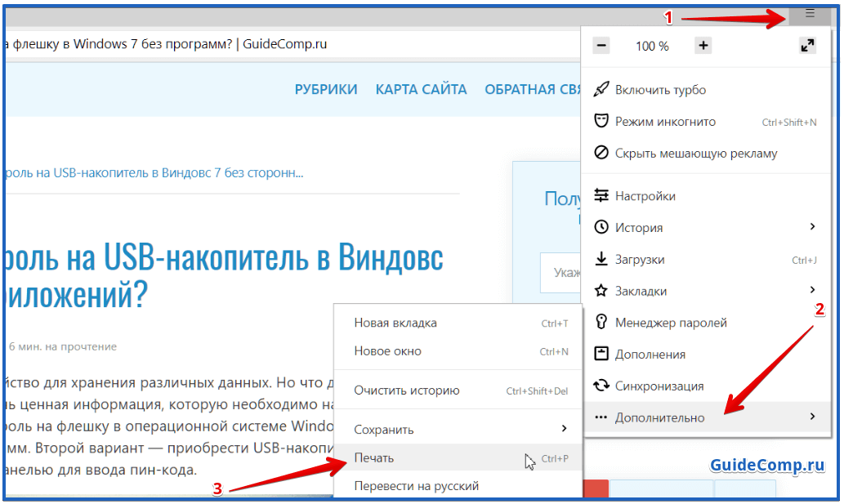This screenshot has height=504, width=844.
Task: Decrease zoom with the minus button
Action: [601, 46]
